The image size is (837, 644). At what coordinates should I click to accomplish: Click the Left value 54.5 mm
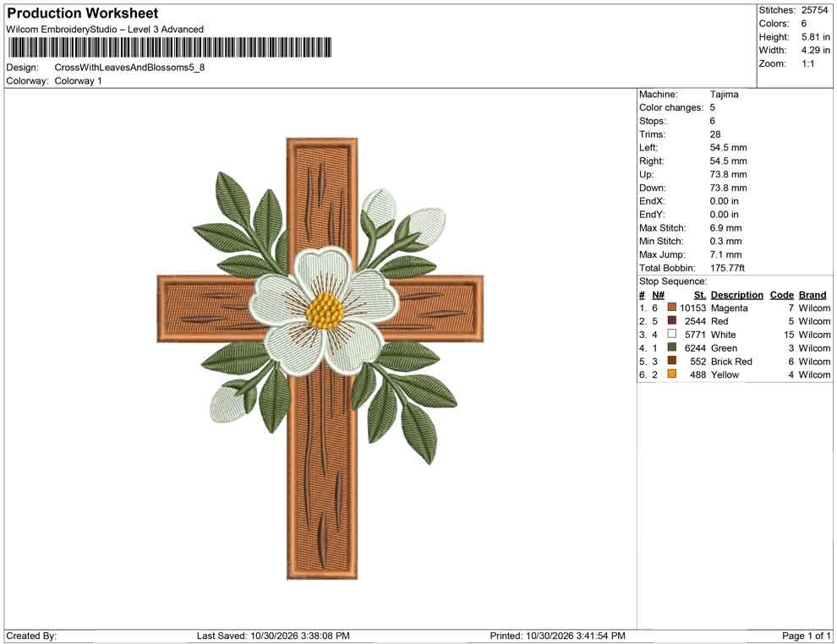(x=729, y=147)
